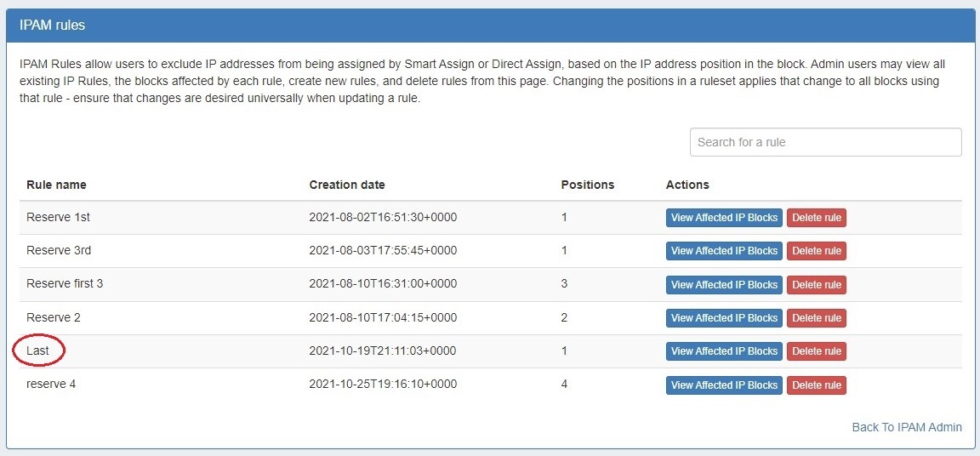Select the circled Last rule name

tap(38, 351)
